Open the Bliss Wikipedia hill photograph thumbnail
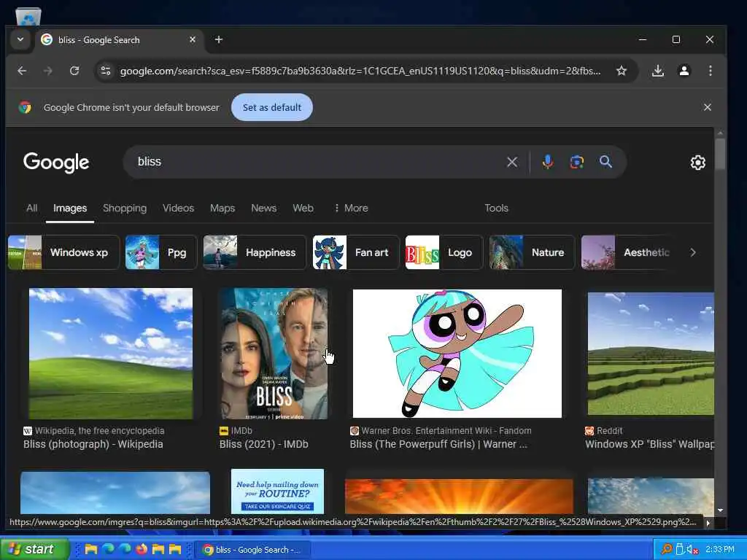Screen dimensions: 747x560 (x=111, y=354)
